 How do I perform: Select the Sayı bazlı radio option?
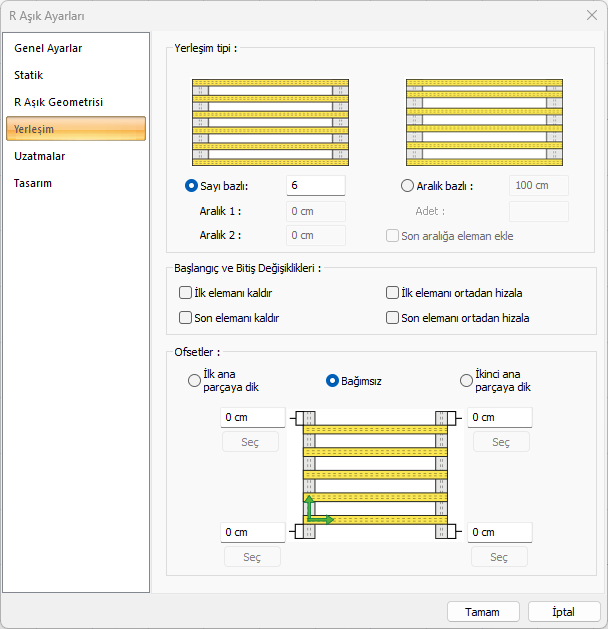(x=192, y=186)
